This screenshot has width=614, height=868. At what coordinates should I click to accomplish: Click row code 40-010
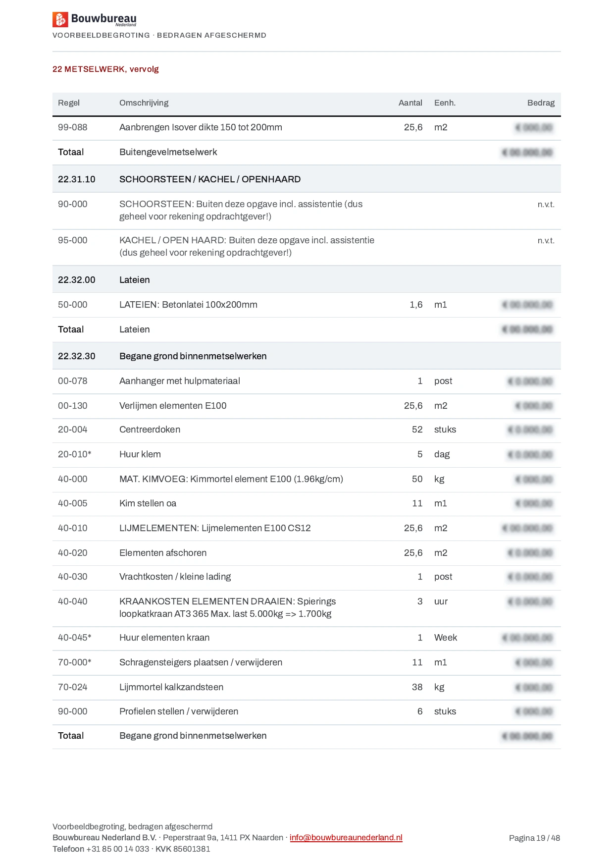pyautogui.click(x=72, y=528)
